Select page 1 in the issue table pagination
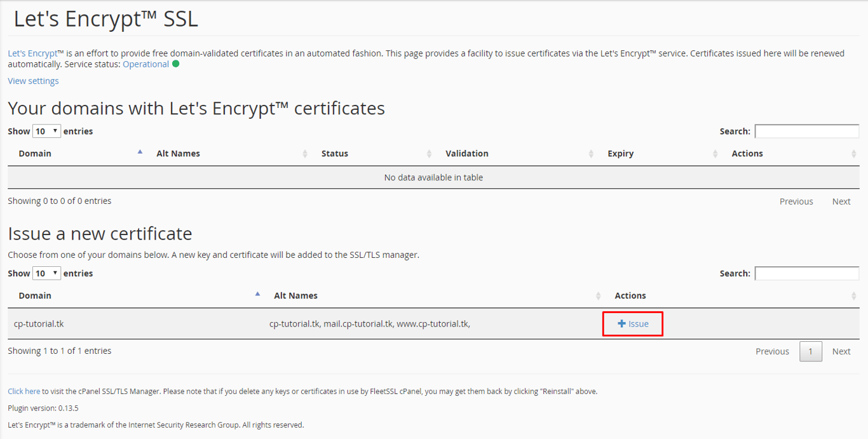This screenshot has width=868, height=439. (810, 351)
